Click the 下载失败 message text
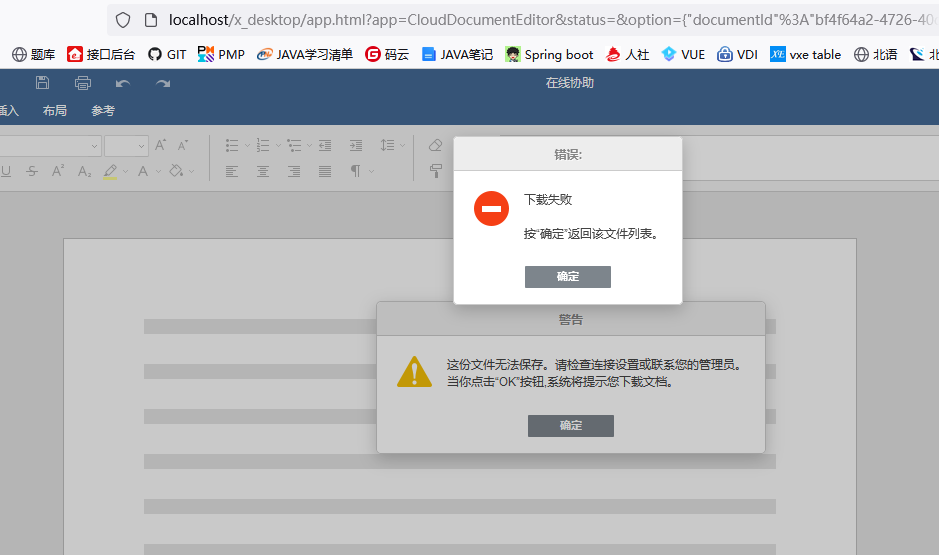939x555 pixels. 548,199
